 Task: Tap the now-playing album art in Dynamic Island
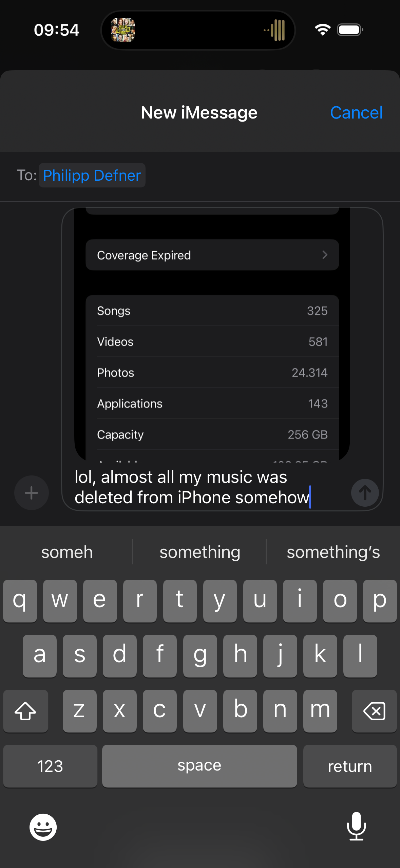[x=123, y=30]
